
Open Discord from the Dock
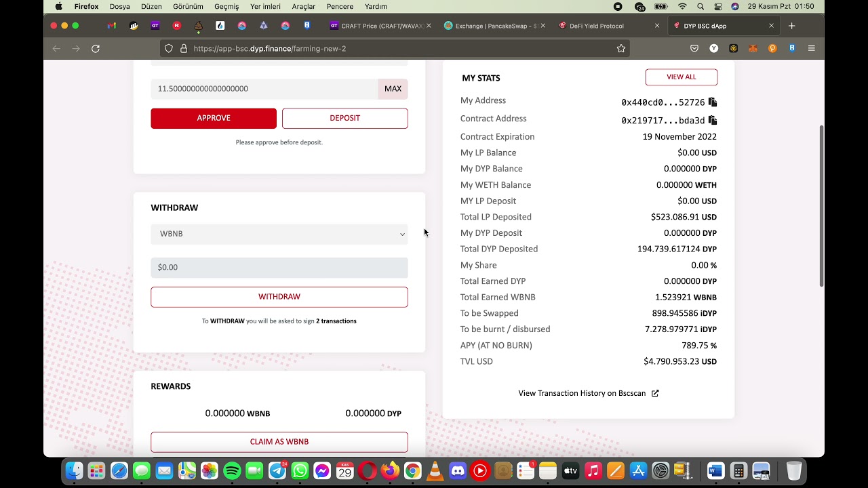pos(458,470)
